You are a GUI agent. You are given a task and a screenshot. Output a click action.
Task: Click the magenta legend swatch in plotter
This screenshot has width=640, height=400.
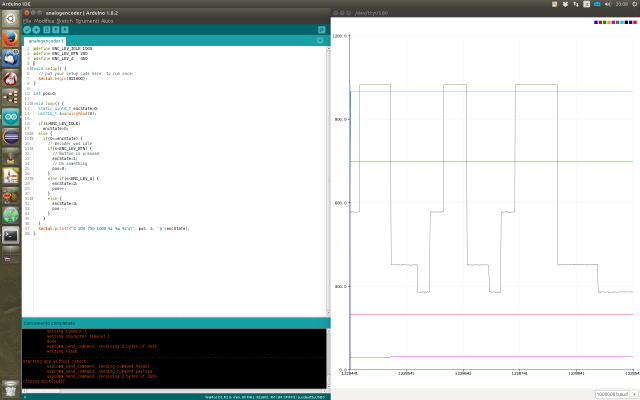(613, 22)
